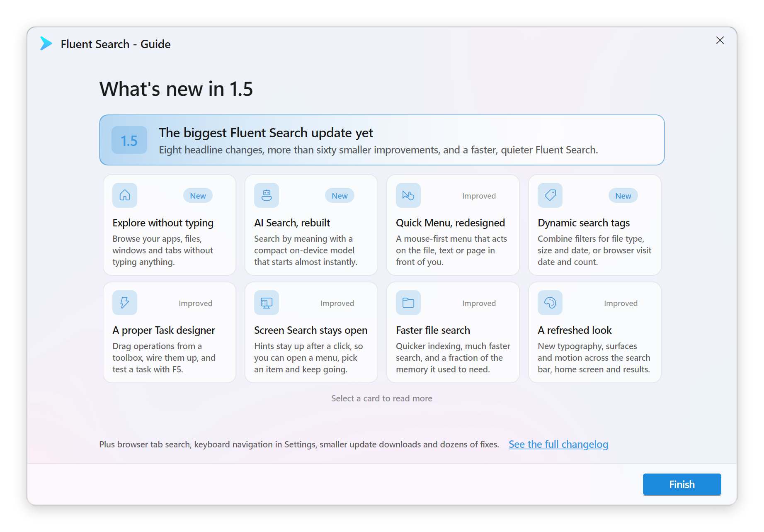Click the 'Select a card to read more' hint
The height and width of the screenshot is (532, 764).
[381, 398]
